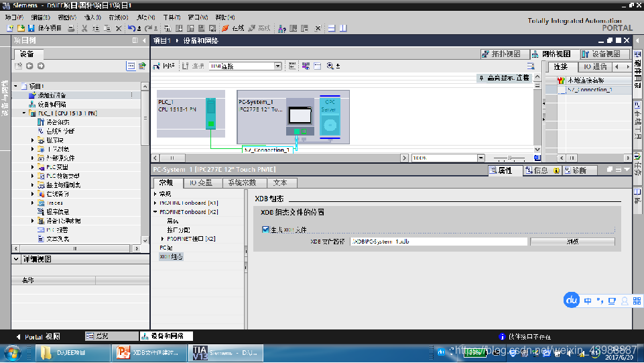Screen dimensions: 644x363
Task: Collapse the project tree panel arrow
Action: [144, 40]
